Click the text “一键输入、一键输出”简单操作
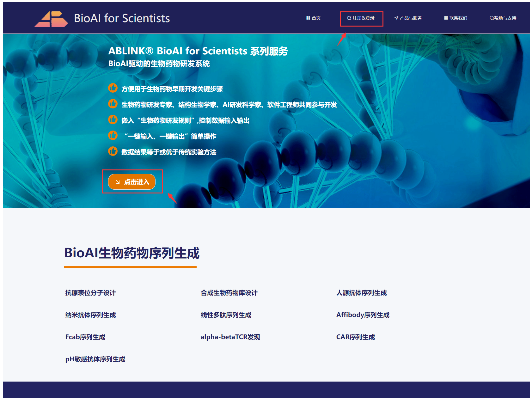This screenshot has width=532, height=398. coord(170,136)
